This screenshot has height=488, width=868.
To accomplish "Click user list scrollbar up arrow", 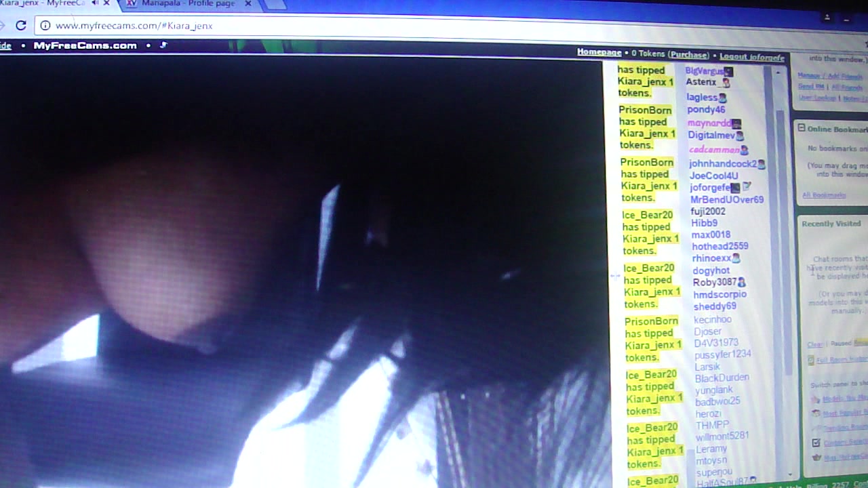I will [778, 72].
